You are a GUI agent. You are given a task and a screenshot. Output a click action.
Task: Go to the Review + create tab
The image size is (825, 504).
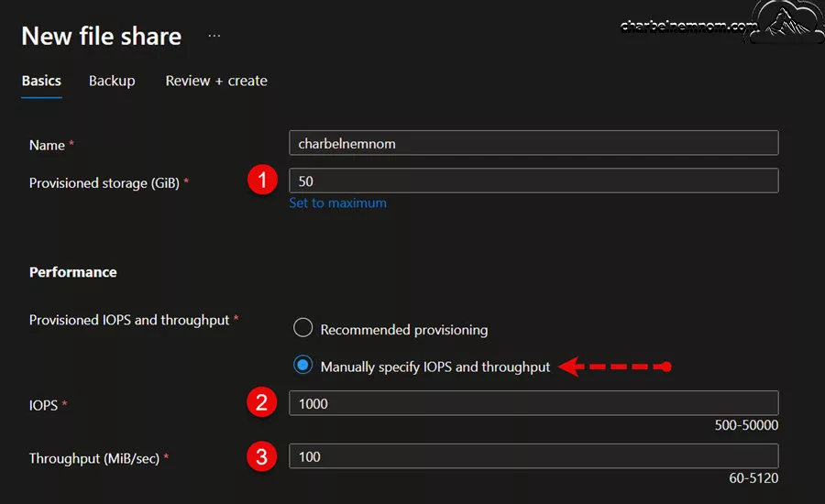(x=216, y=81)
